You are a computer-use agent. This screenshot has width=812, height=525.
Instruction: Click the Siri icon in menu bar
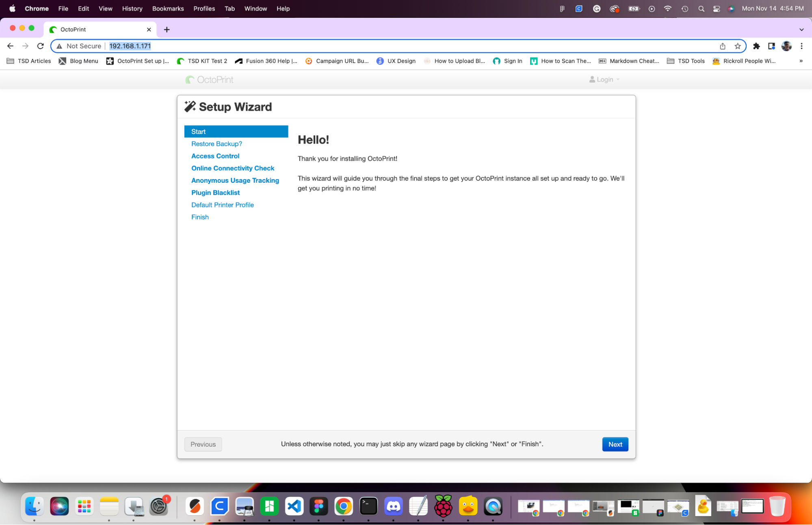point(731,9)
